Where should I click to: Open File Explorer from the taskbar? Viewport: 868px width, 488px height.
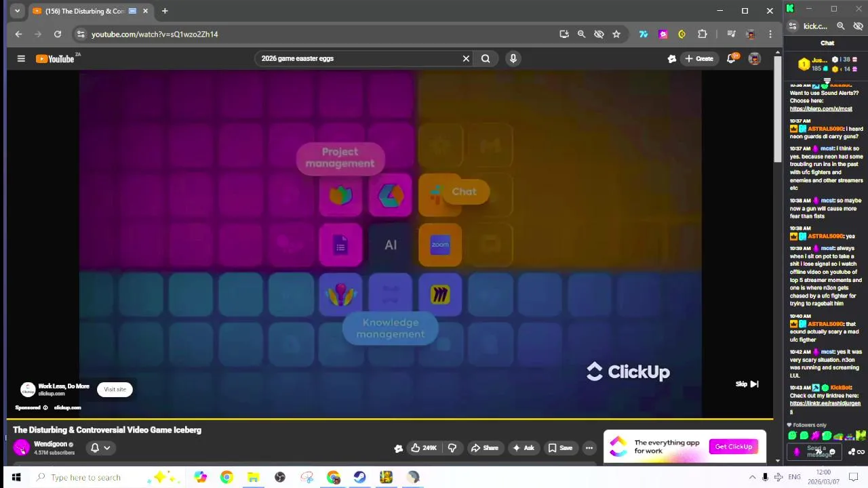(253, 478)
